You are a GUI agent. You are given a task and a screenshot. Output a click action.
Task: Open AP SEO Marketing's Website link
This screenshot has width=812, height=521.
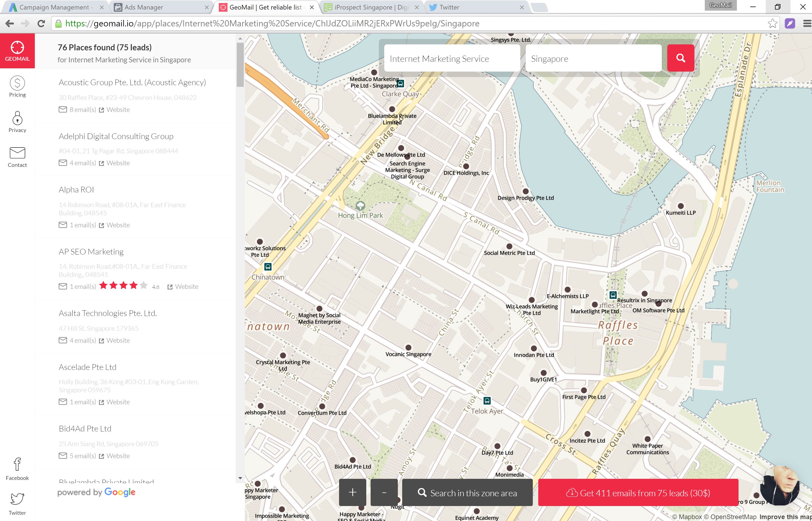(x=183, y=287)
